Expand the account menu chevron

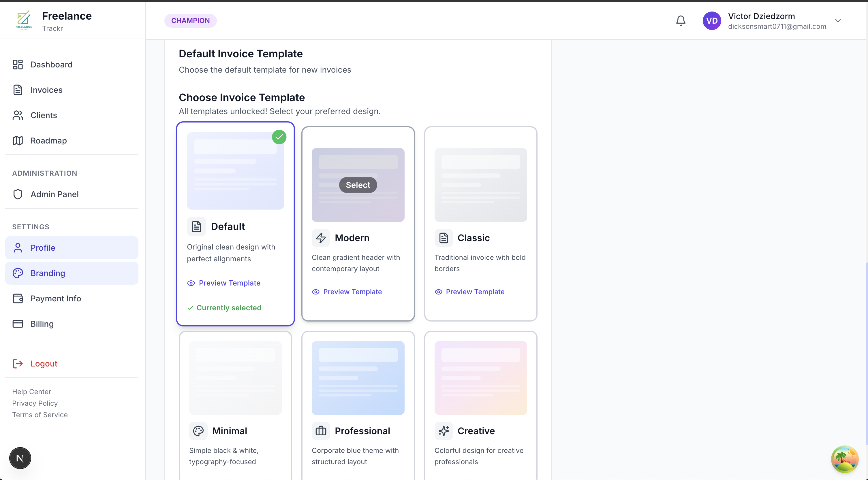(838, 20)
